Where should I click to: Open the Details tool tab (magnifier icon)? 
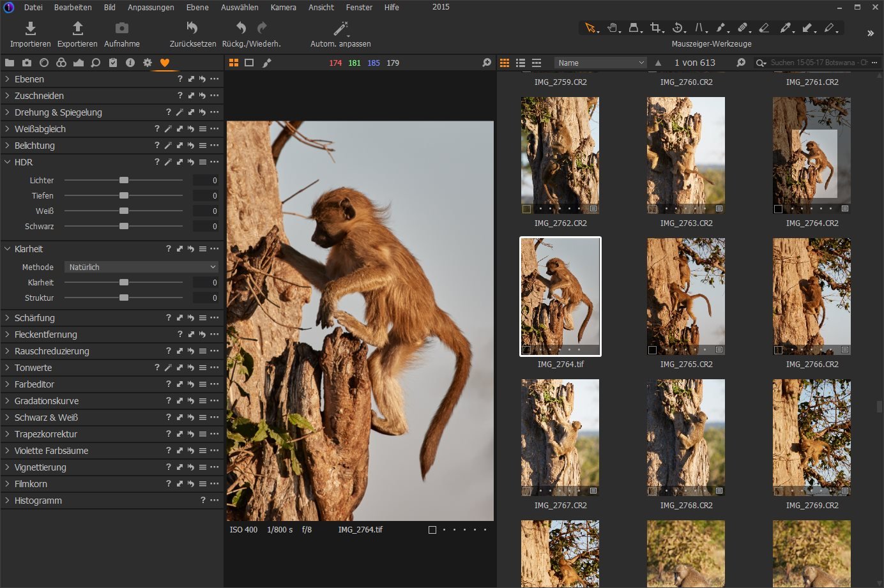point(96,63)
